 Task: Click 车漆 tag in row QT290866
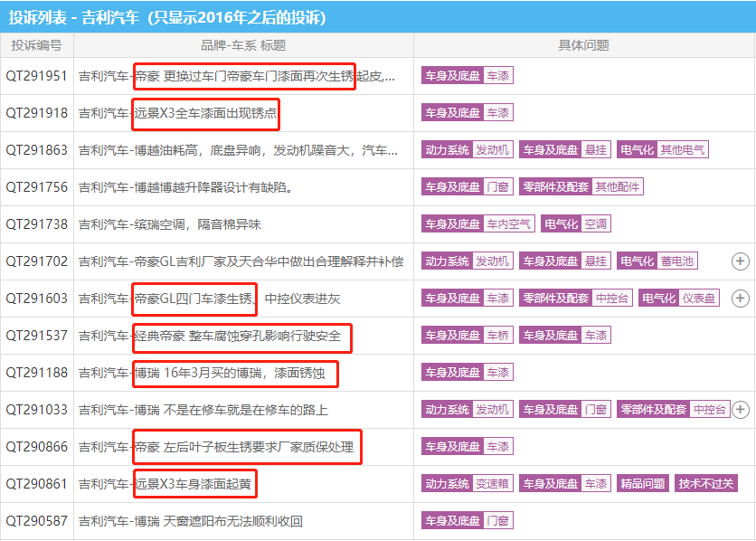tap(498, 447)
